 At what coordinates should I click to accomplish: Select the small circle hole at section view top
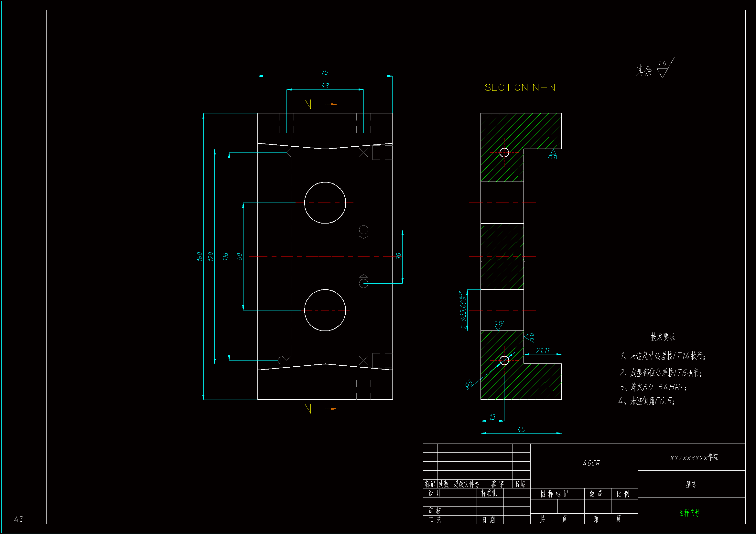(504, 153)
